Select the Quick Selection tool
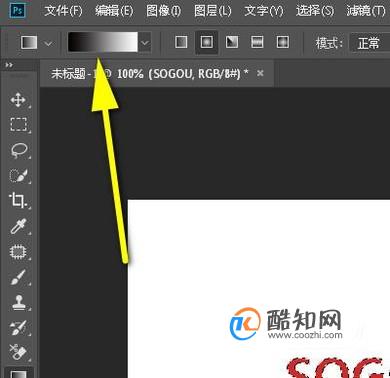Image resolution: width=390 pixels, height=378 pixels. [x=18, y=175]
